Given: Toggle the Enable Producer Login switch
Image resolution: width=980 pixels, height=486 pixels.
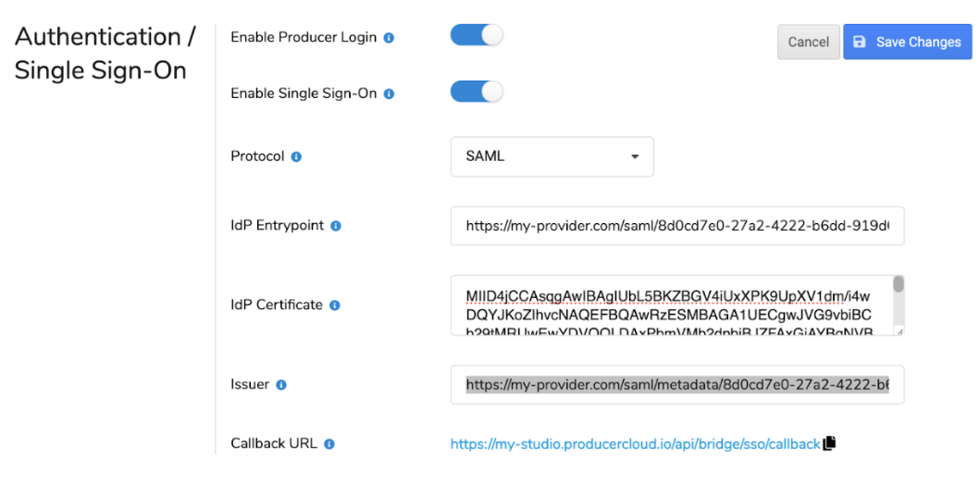Looking at the screenshot, I should 477,35.
